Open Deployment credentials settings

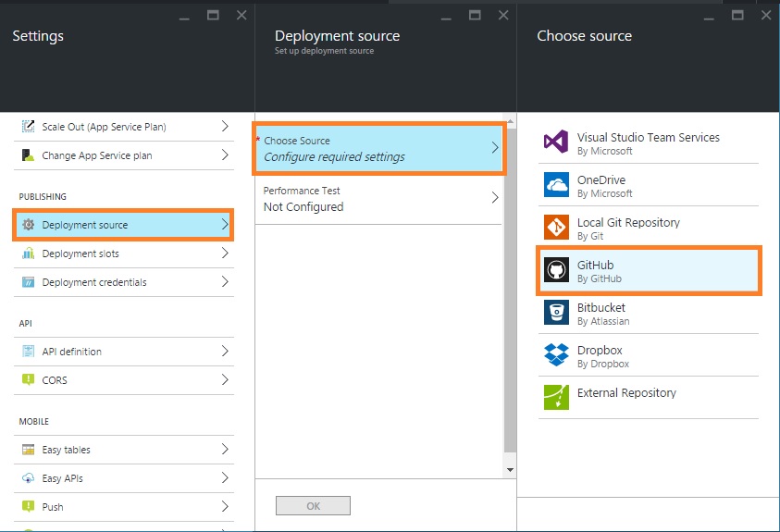click(x=93, y=282)
